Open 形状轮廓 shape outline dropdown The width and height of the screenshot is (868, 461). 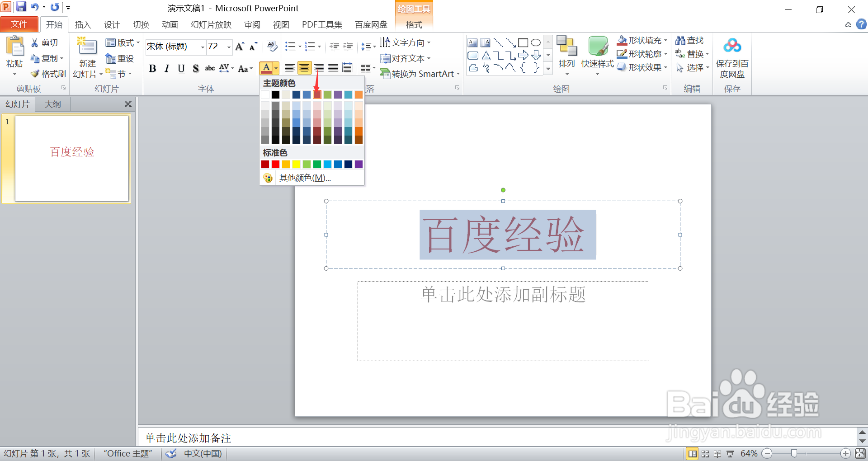tap(642, 54)
